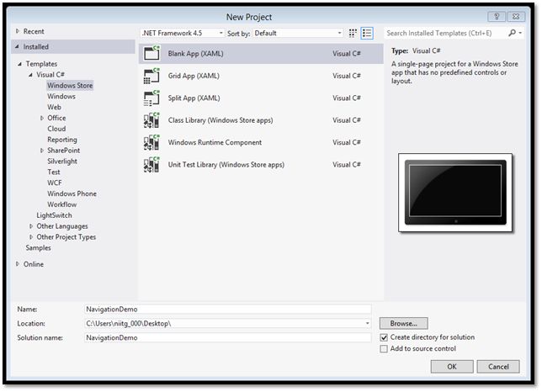Screen dimensions: 542x392
Task: Expand the Other Project Types node
Action: point(31,237)
